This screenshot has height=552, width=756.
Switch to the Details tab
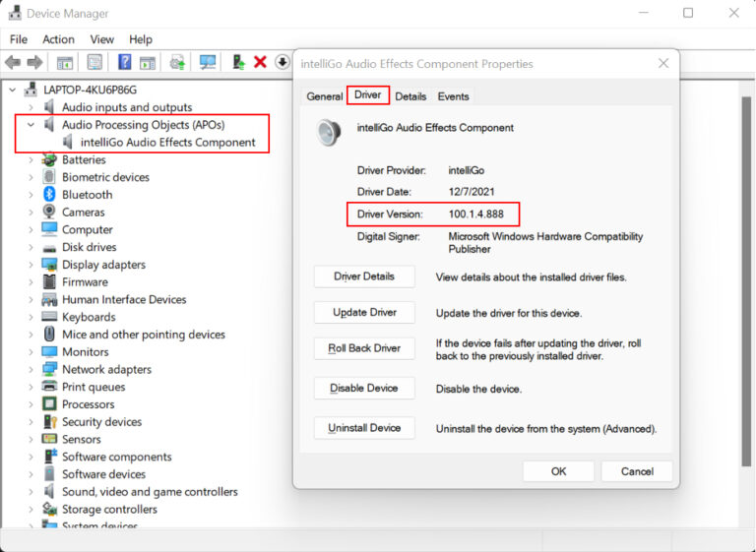coord(410,96)
